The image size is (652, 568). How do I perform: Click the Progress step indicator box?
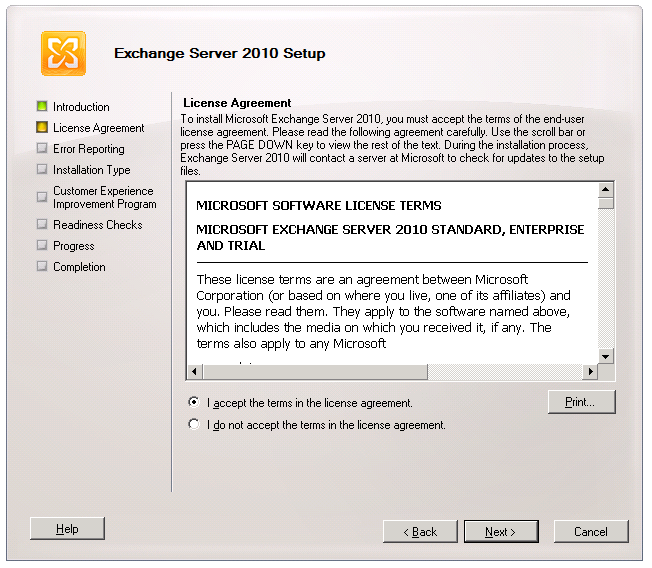[42, 245]
